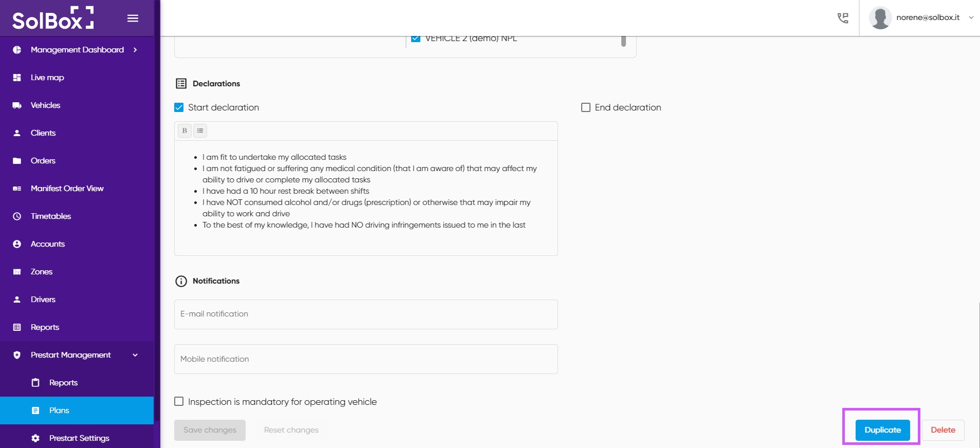
Task: Select the Plans submenu item
Action: point(77,410)
